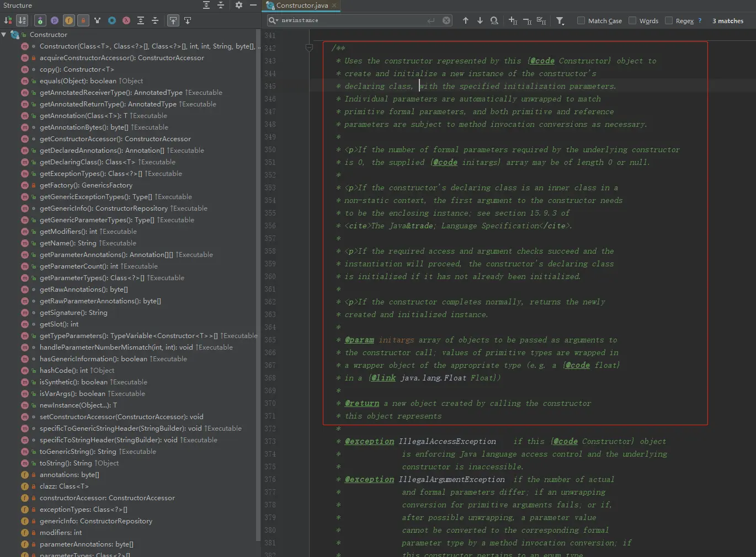Jump to next search occurrence arrow
This screenshot has width=756, height=557.
tap(480, 20)
